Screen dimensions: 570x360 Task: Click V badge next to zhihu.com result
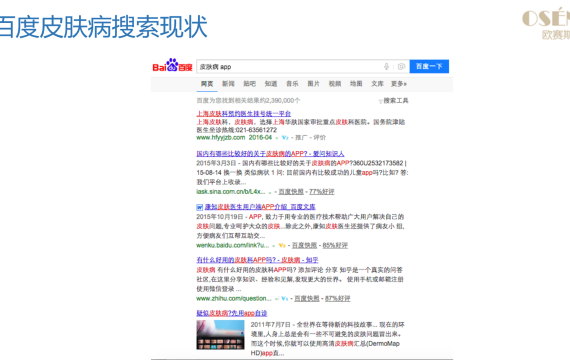(x=285, y=299)
